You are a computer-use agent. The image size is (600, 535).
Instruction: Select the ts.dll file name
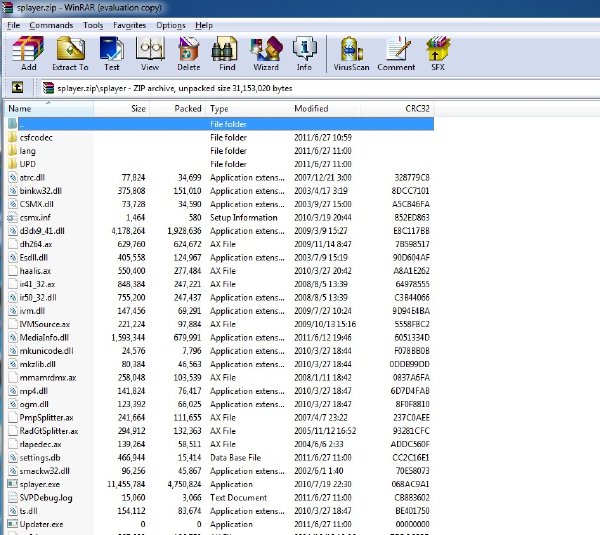click(28, 511)
